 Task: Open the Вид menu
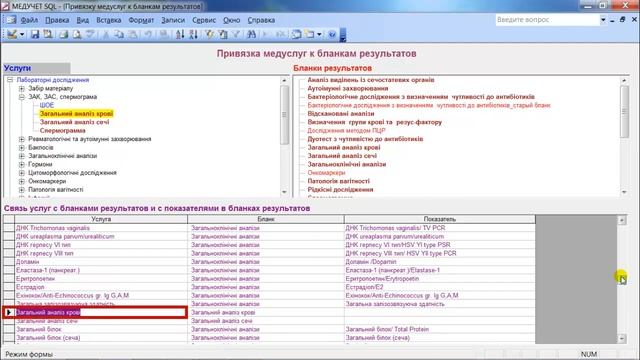(82, 20)
